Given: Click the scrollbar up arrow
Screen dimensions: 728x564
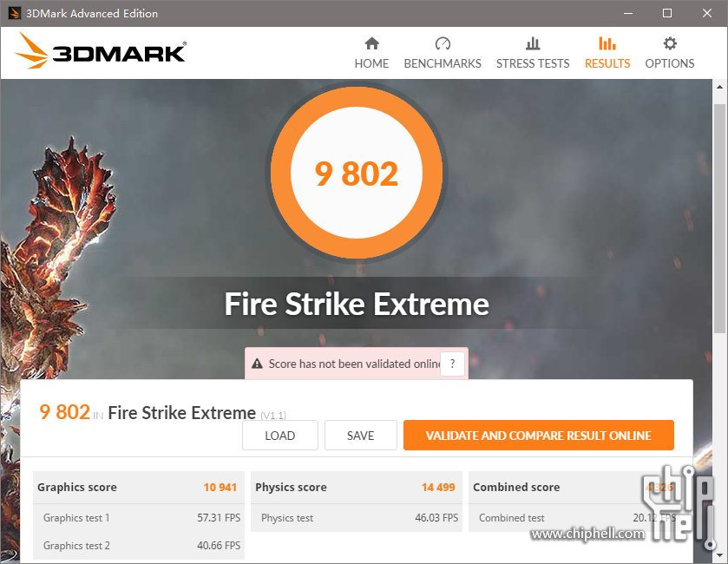Looking at the screenshot, I should tap(719, 87).
